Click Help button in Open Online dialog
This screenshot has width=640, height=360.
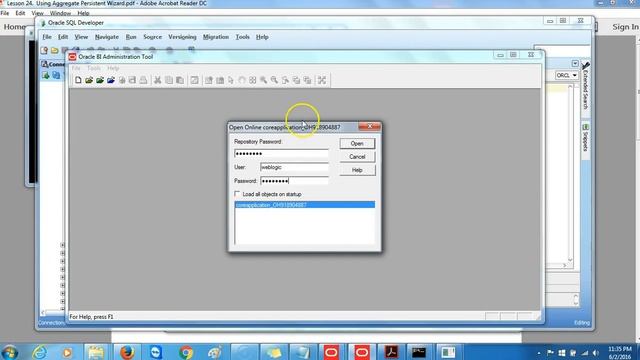[357, 170]
